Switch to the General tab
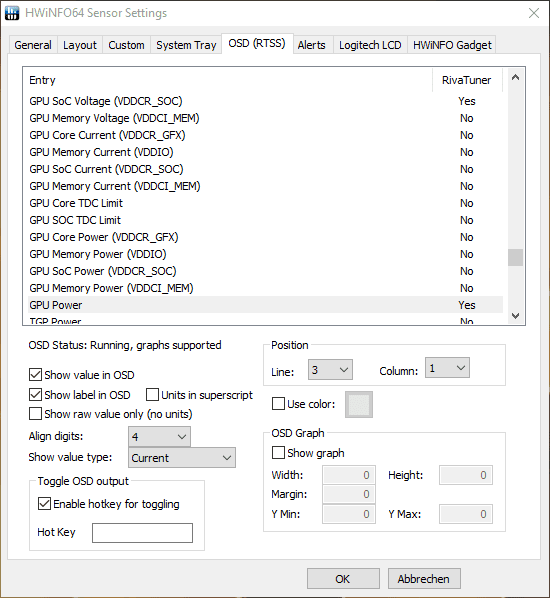 point(33,45)
